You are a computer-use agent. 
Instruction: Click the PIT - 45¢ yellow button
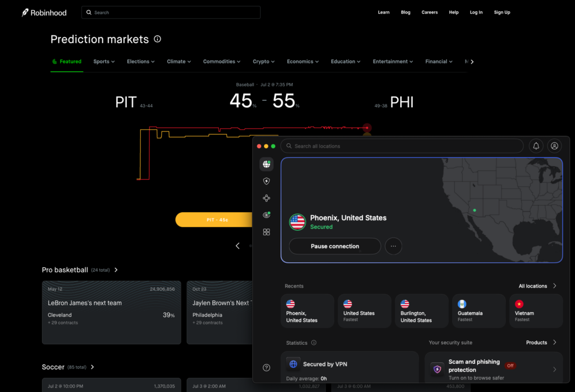(214, 220)
